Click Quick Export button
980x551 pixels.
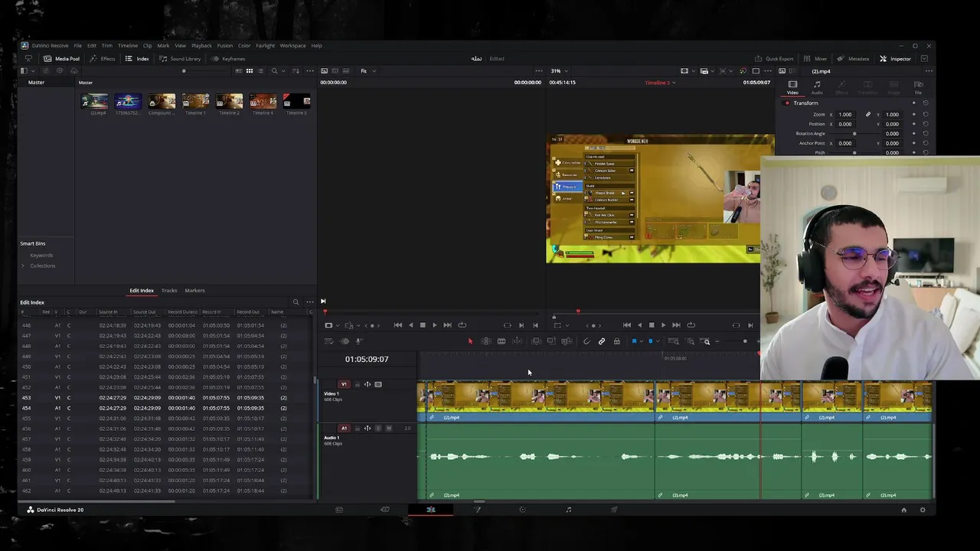pyautogui.click(x=774, y=59)
